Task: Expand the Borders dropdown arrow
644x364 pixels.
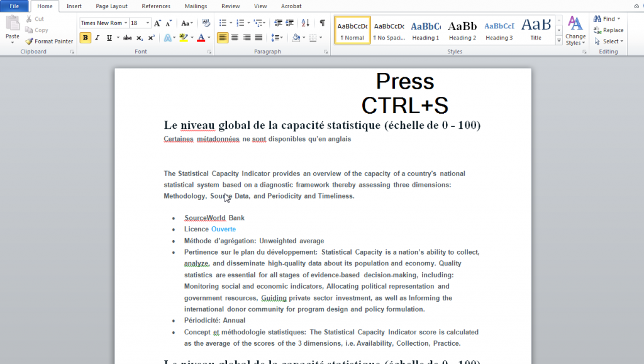Action: point(321,38)
